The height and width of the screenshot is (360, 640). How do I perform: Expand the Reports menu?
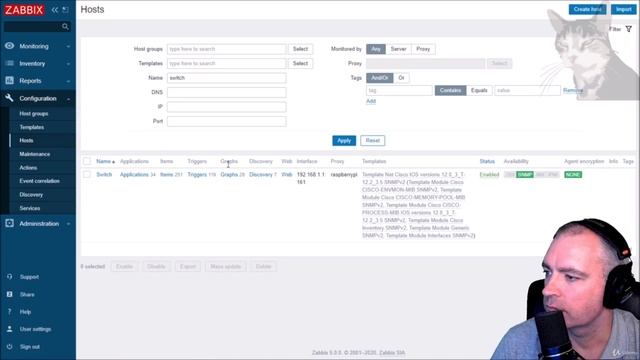[x=38, y=81]
